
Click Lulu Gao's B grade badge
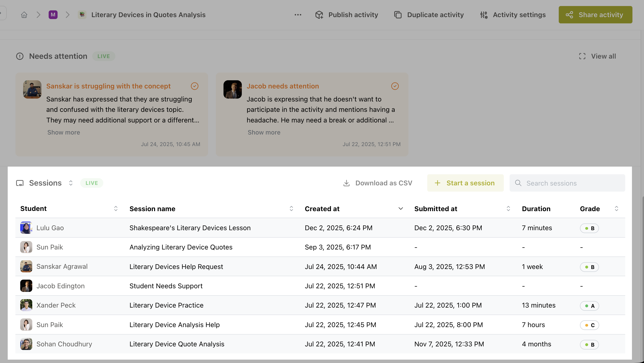[x=589, y=228]
